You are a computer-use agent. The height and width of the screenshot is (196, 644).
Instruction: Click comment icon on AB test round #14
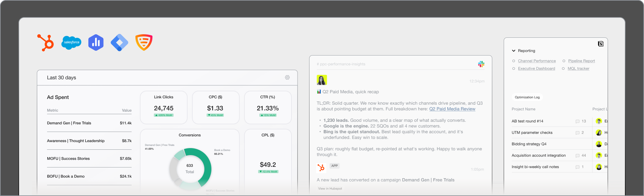pyautogui.click(x=578, y=121)
